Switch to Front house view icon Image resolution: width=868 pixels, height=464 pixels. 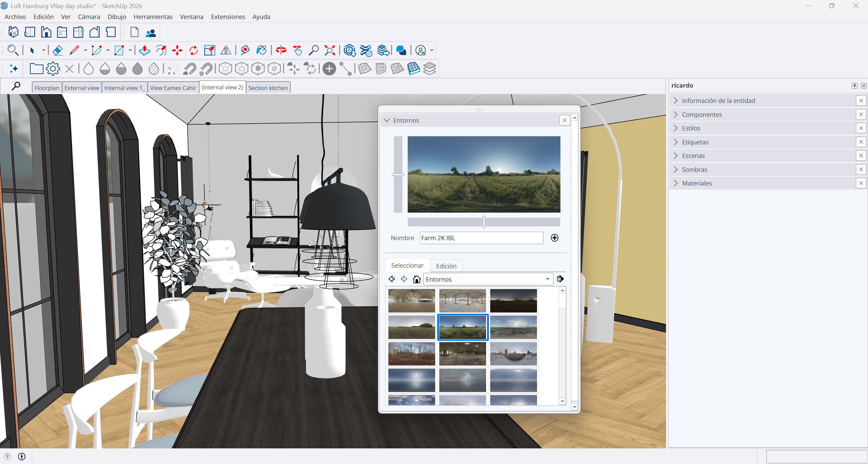point(46,32)
